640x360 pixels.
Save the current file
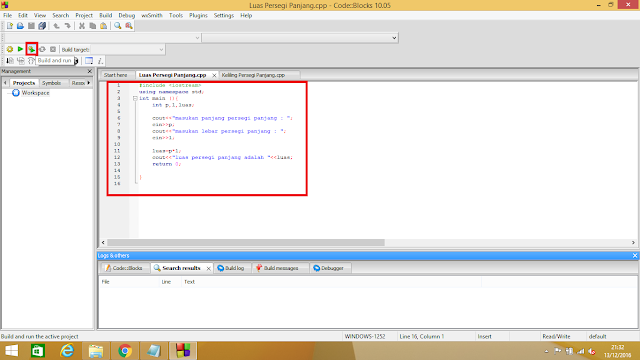click(x=31, y=26)
